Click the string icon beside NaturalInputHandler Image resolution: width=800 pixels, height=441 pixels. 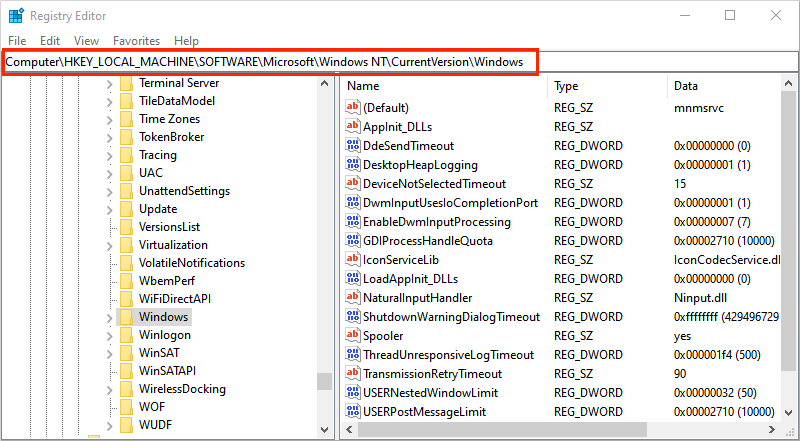[x=353, y=298]
